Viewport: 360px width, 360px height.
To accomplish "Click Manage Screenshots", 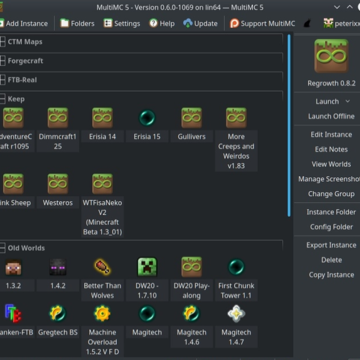I will click(x=329, y=179).
